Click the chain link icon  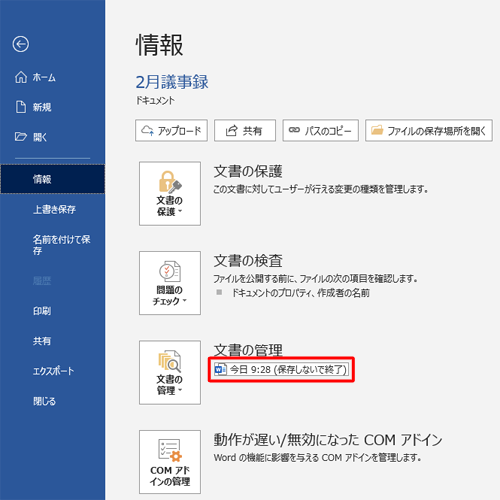(x=294, y=130)
